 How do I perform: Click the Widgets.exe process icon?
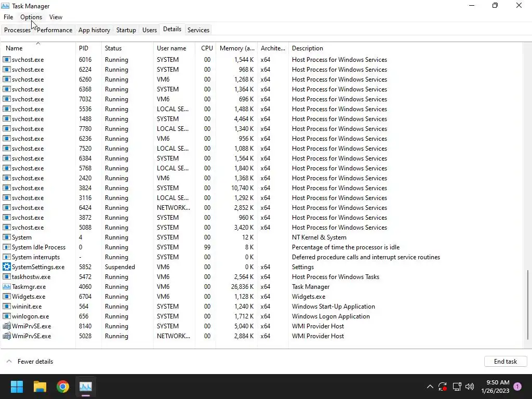(x=6, y=296)
